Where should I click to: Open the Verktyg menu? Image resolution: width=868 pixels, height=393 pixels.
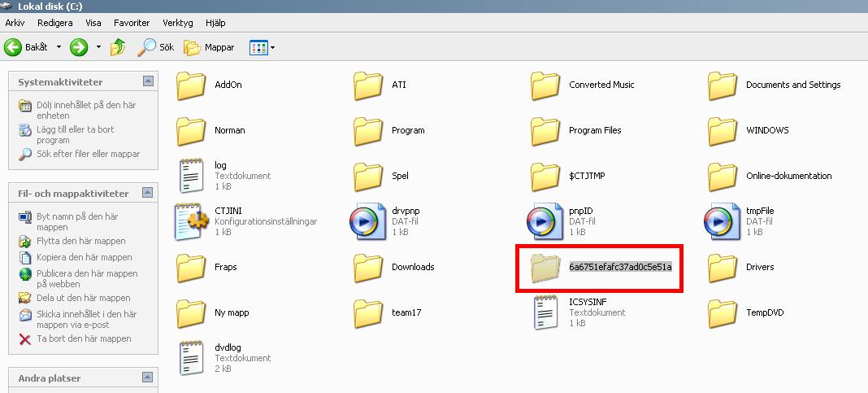click(178, 23)
